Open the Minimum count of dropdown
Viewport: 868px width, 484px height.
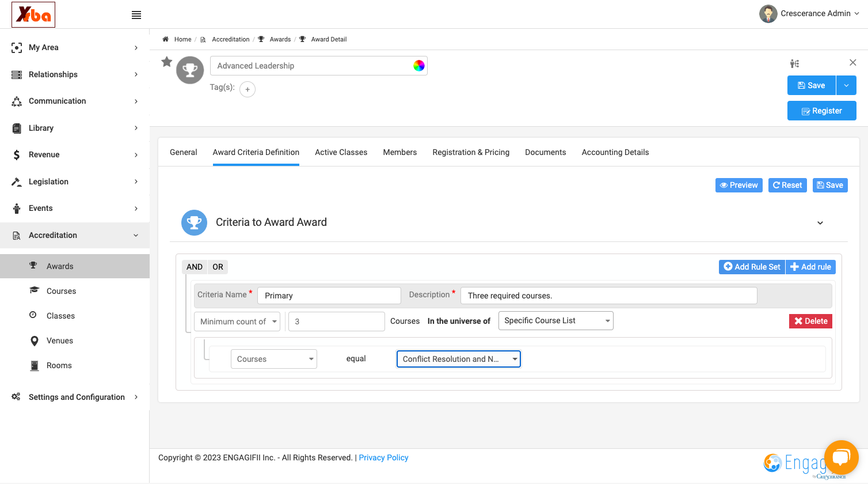pos(237,322)
